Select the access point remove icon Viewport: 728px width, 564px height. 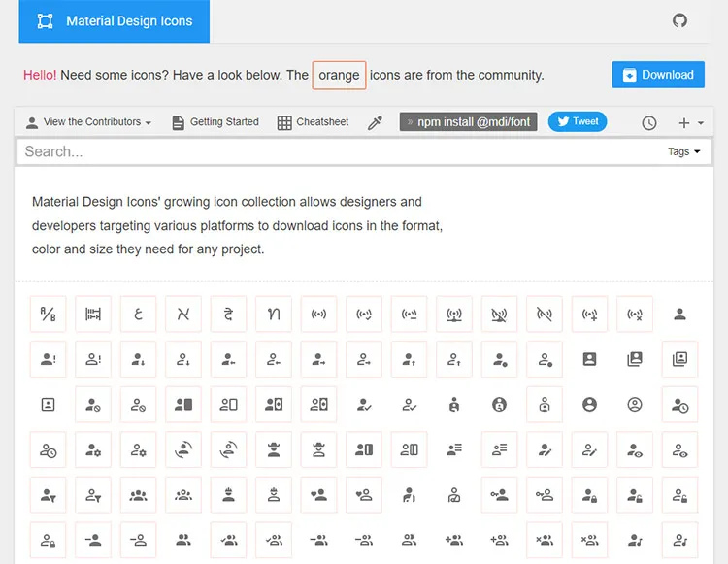[x=634, y=314]
